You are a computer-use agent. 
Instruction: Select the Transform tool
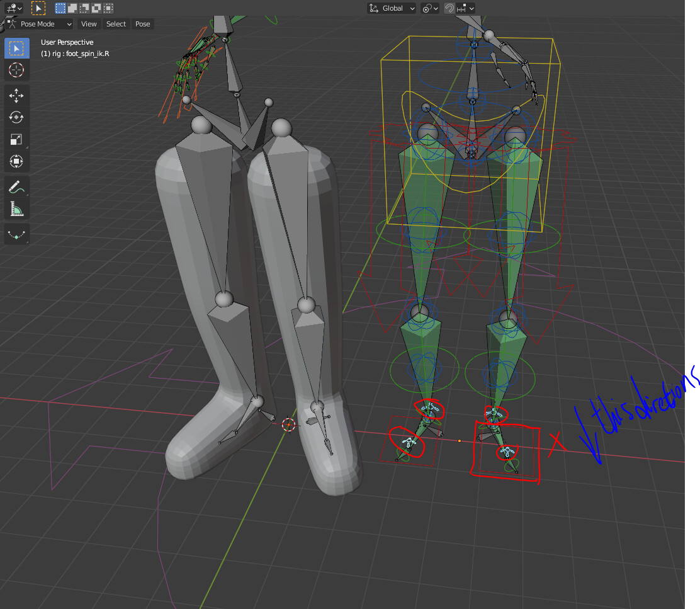point(17,161)
